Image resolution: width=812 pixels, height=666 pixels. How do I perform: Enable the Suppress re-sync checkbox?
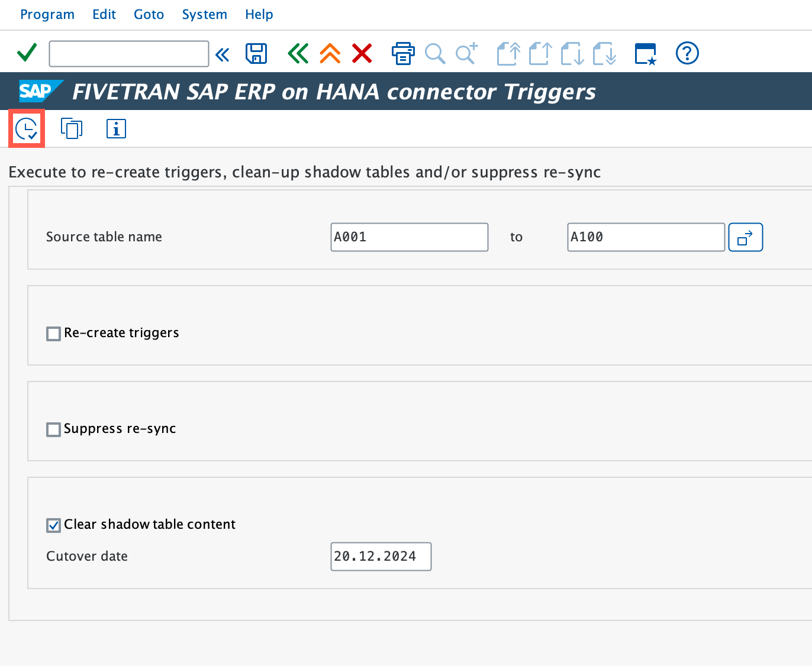pyautogui.click(x=53, y=429)
